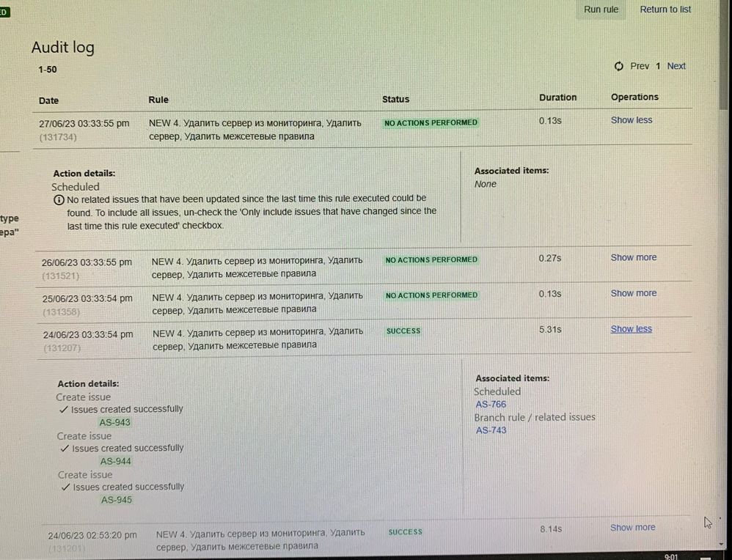
Task: Go to Prev page of audit log
Action: (x=640, y=66)
